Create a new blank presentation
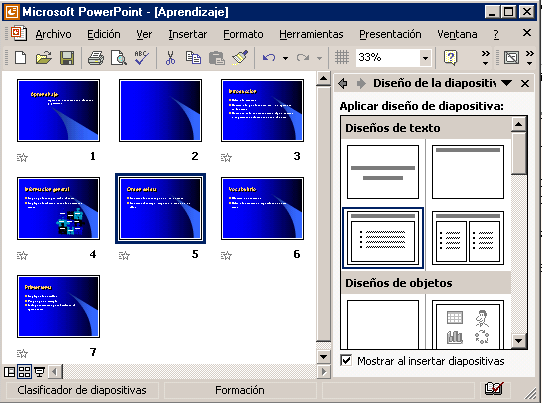542x403 pixels. pos(21,57)
